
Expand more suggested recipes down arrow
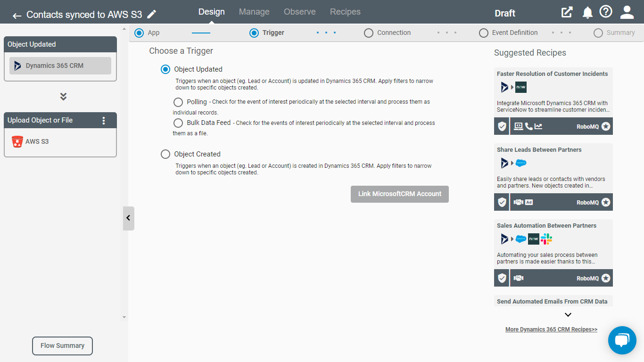point(568,315)
